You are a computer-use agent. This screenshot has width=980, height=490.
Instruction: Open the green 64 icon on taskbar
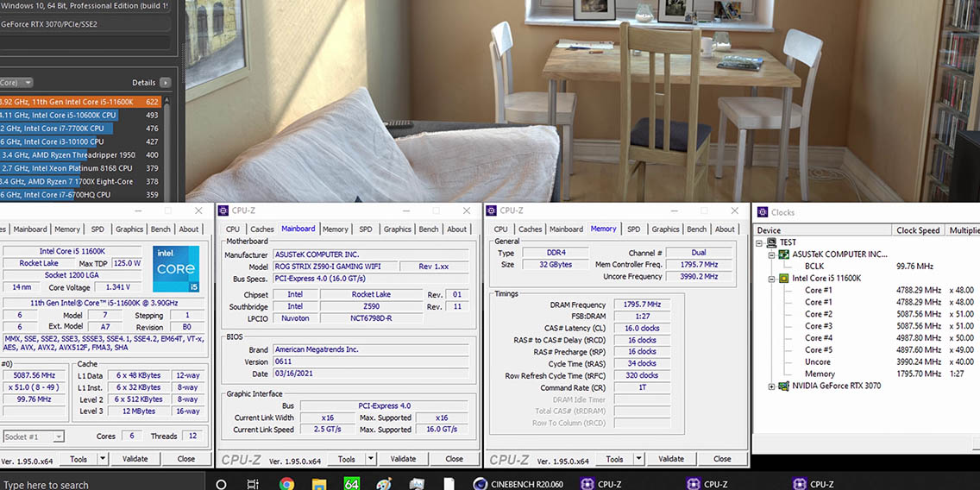click(352, 484)
